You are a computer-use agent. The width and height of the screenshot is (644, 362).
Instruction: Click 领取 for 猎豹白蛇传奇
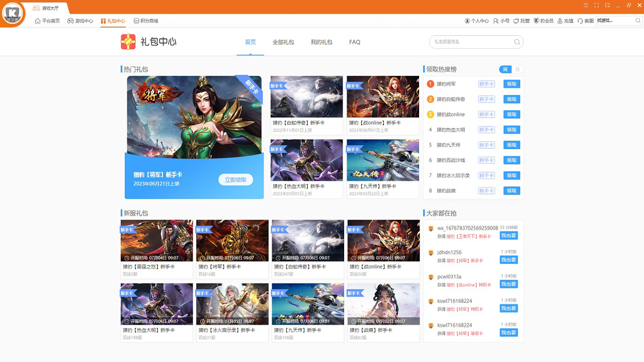pos(511,99)
